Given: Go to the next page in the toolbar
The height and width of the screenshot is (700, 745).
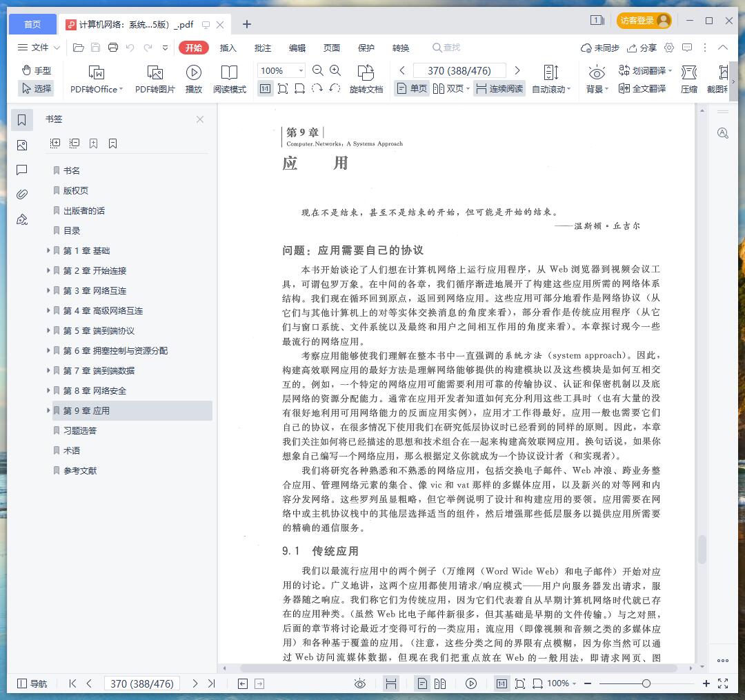Looking at the screenshot, I should pyautogui.click(x=517, y=71).
